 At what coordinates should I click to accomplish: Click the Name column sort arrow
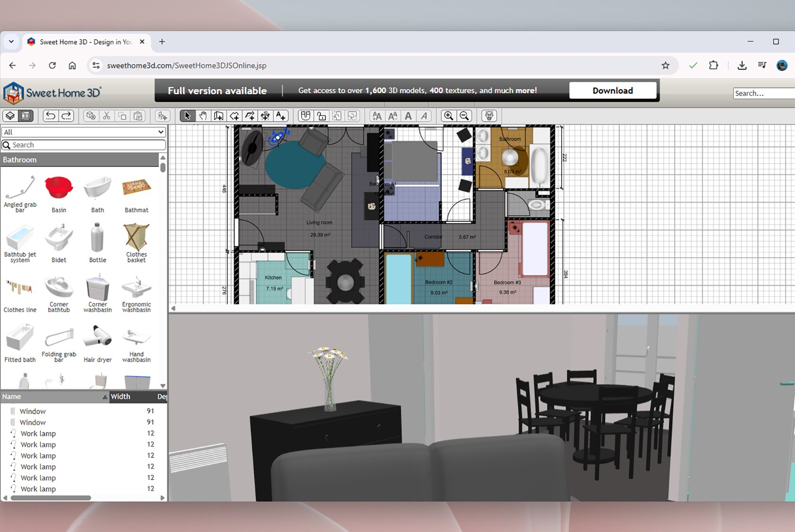(x=105, y=397)
